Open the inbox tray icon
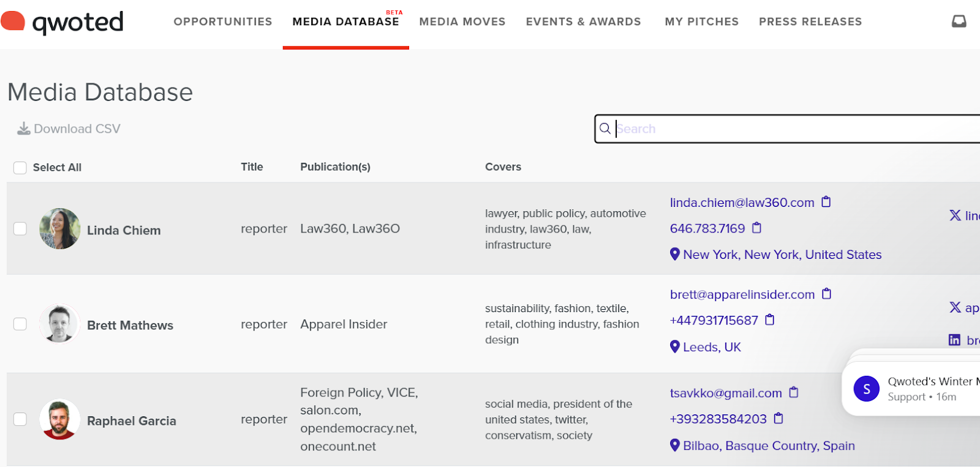The height and width of the screenshot is (467, 980). point(959,22)
